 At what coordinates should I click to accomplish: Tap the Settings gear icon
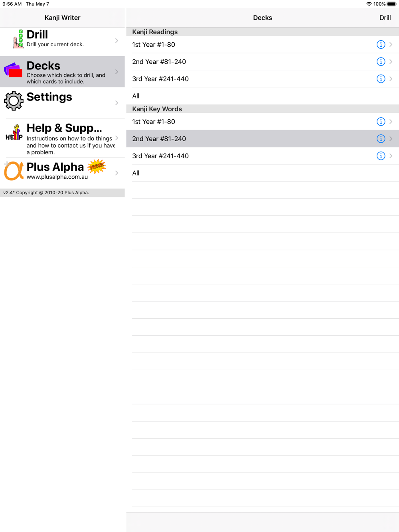pos(14,101)
